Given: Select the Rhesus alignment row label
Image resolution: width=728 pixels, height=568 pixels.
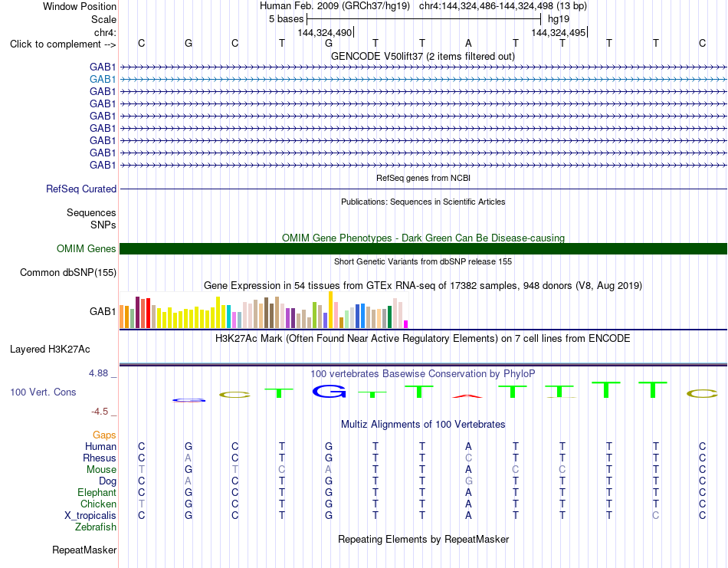Looking at the screenshot, I should tap(100, 458).
